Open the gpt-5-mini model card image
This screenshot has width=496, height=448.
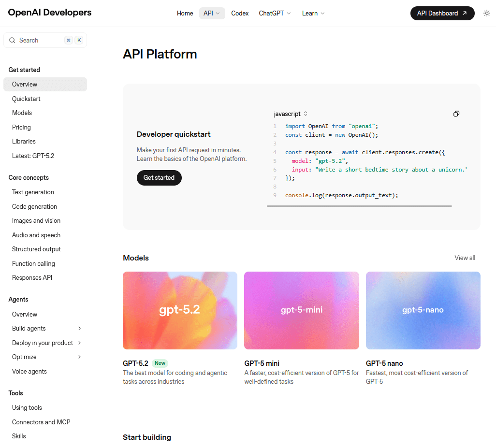302,310
